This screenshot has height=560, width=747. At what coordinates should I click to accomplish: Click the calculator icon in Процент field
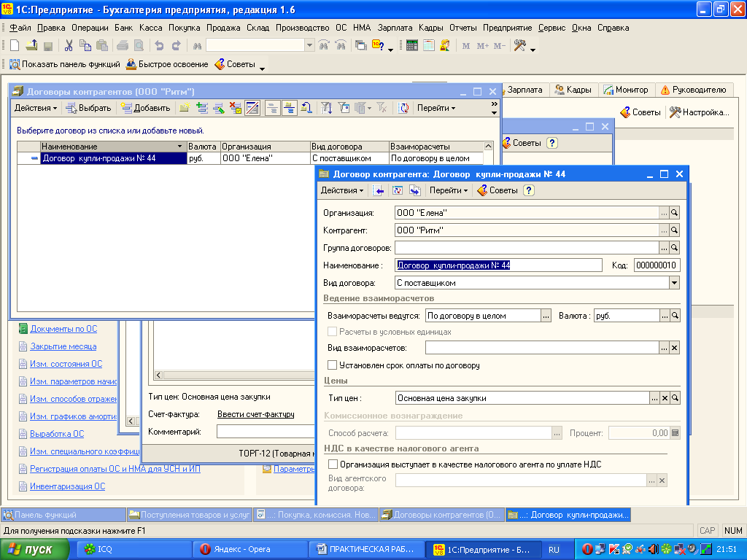(x=675, y=433)
